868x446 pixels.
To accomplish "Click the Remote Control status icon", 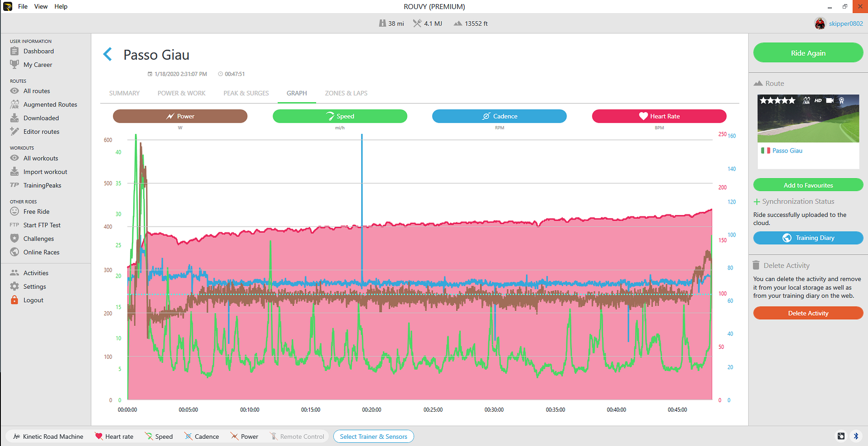I will (x=274, y=436).
